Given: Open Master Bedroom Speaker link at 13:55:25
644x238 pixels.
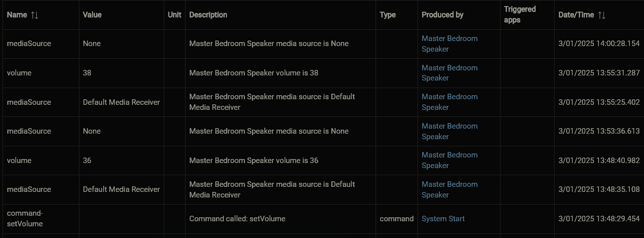Looking at the screenshot, I should click(449, 102).
